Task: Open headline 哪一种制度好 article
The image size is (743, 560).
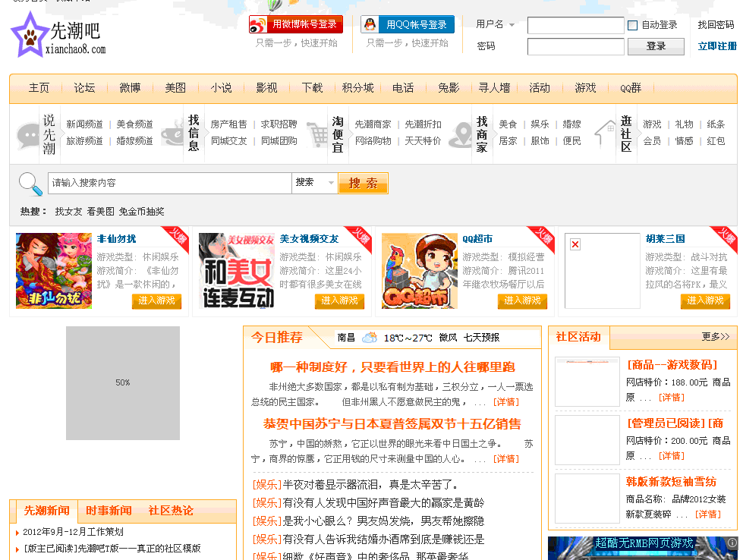Action: (392, 367)
